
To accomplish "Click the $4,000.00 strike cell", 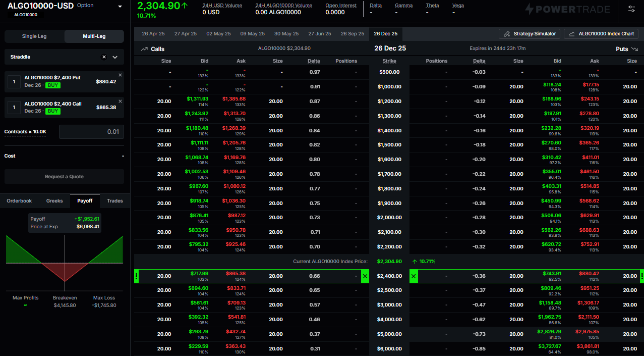I will [x=389, y=320].
